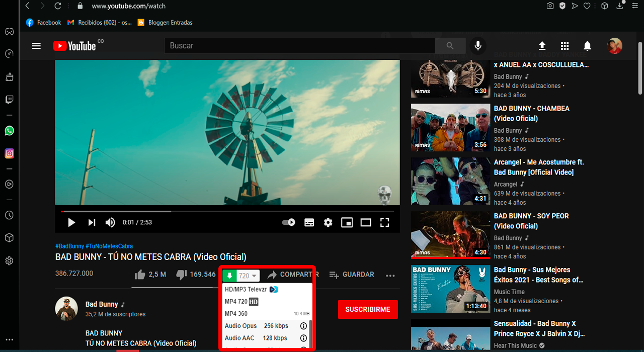Open the upload video icon
The image size is (644, 352).
click(x=542, y=46)
